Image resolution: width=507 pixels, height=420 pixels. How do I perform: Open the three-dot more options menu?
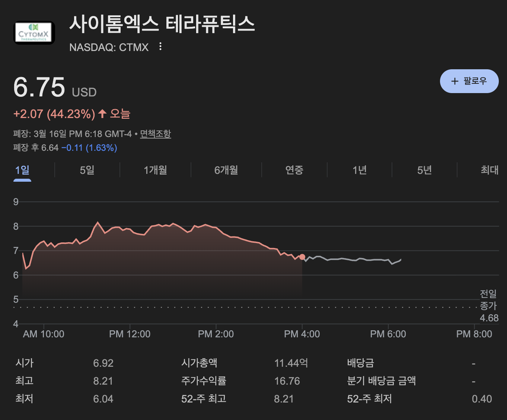[x=160, y=47]
